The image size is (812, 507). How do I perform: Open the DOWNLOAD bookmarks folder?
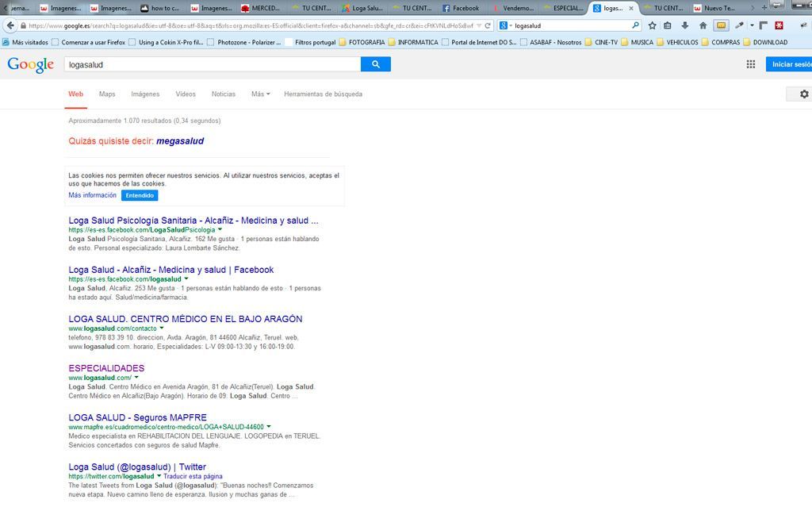(x=765, y=43)
